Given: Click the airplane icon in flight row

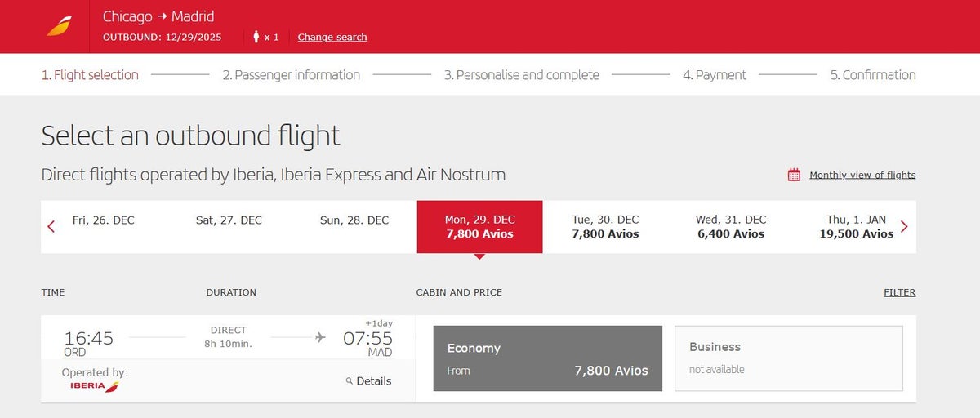Looking at the screenshot, I should tap(320, 337).
